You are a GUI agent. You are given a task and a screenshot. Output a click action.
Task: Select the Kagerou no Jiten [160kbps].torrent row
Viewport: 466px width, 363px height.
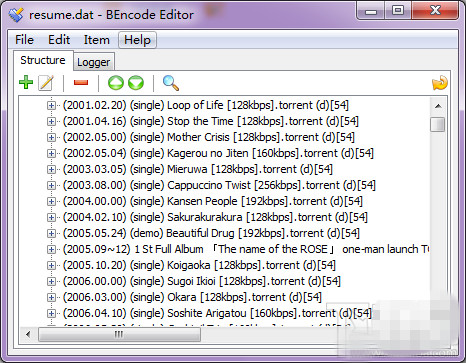(x=218, y=153)
